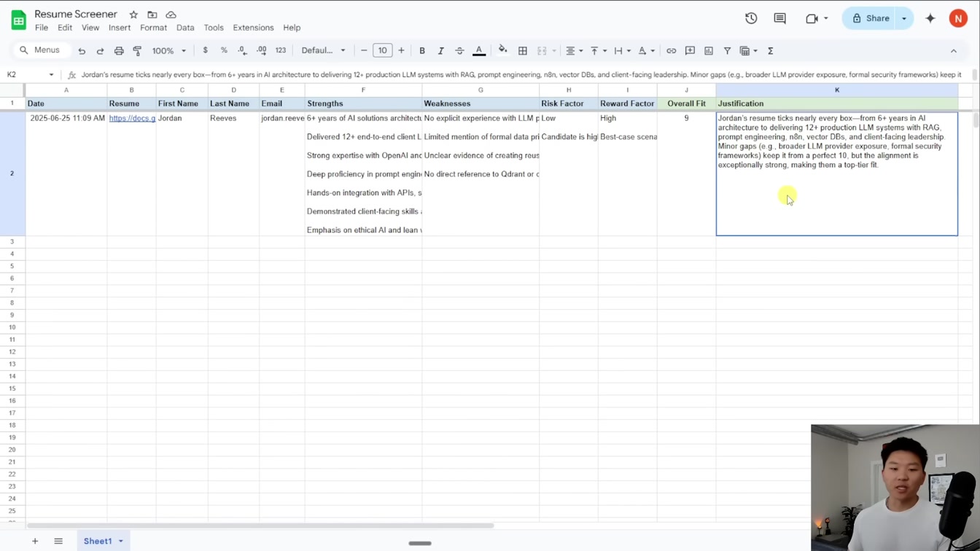Open Share options dropdown arrow

[x=904, y=18]
